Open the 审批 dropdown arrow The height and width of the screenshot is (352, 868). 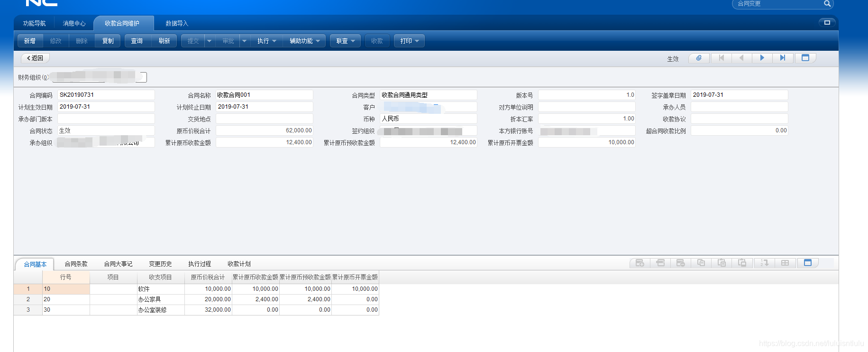(244, 41)
